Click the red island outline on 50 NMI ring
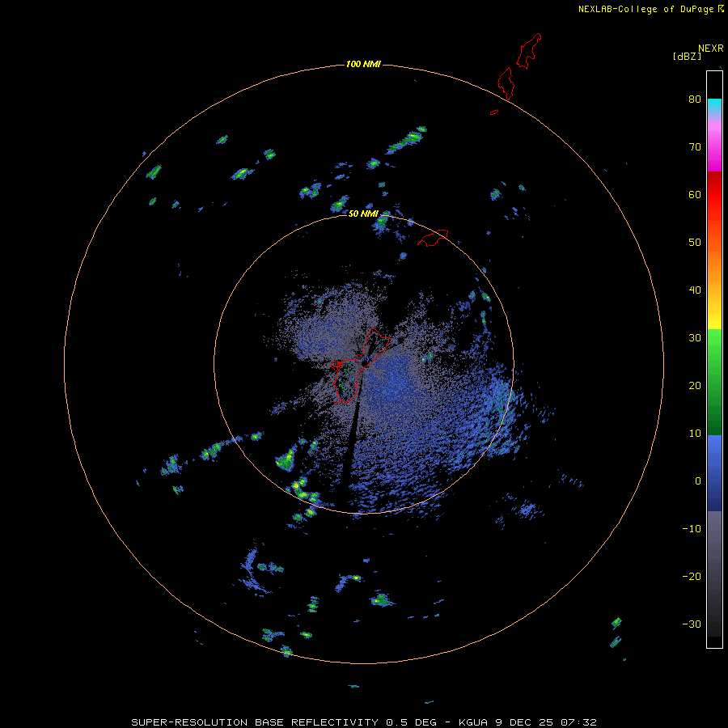This screenshot has width=728, height=728. tap(433, 237)
